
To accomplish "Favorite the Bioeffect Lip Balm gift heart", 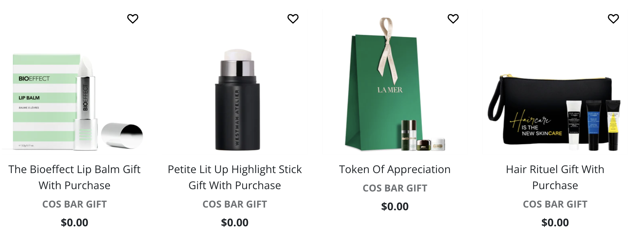I will coord(133,19).
